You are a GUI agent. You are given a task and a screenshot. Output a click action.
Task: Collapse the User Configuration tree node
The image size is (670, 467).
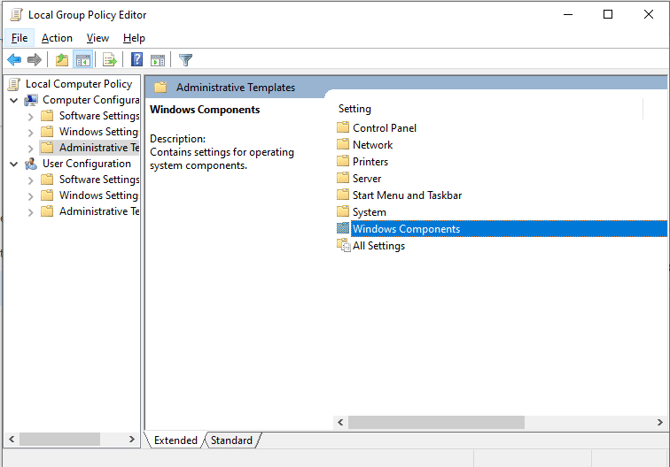(14, 164)
